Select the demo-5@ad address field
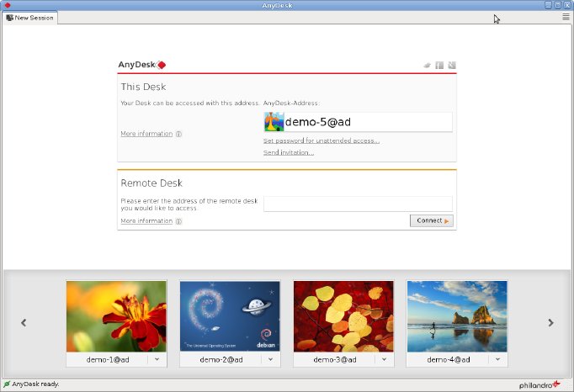The image size is (574, 392). (358, 122)
